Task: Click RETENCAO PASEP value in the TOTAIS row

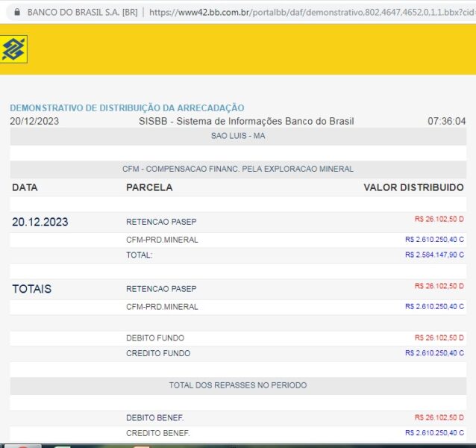Action: point(439,286)
